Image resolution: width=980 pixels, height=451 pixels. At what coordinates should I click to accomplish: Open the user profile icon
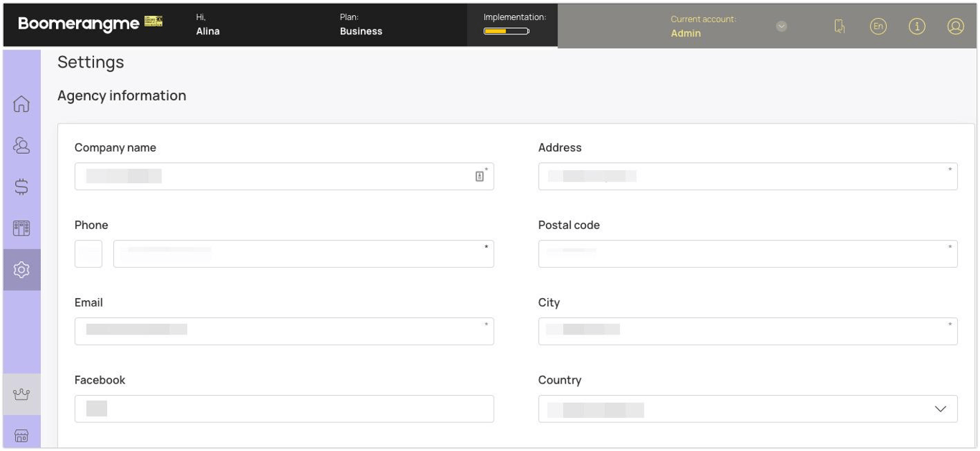(956, 27)
